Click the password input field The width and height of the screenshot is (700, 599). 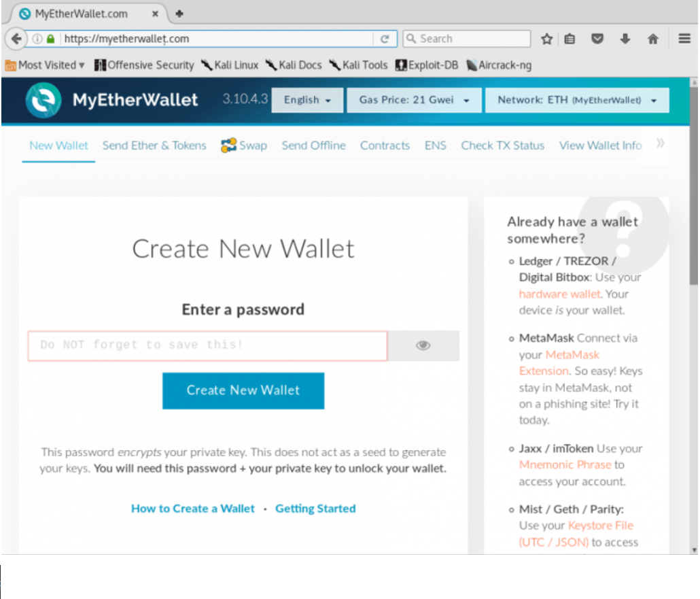[207, 345]
